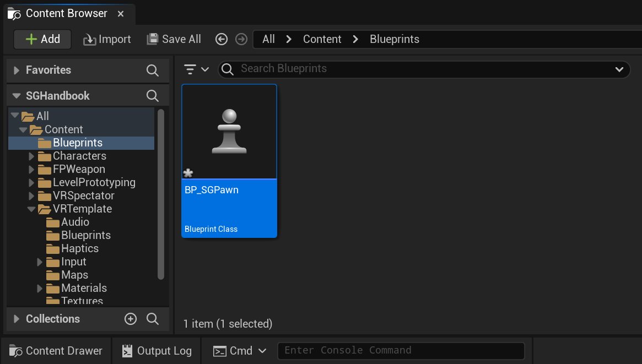Open the Cmd dropdown chevron
The width and height of the screenshot is (642, 364).
point(263,351)
